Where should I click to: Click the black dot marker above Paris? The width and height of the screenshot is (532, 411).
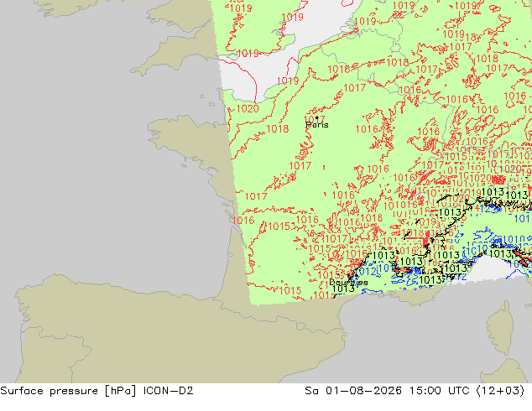click(x=317, y=117)
